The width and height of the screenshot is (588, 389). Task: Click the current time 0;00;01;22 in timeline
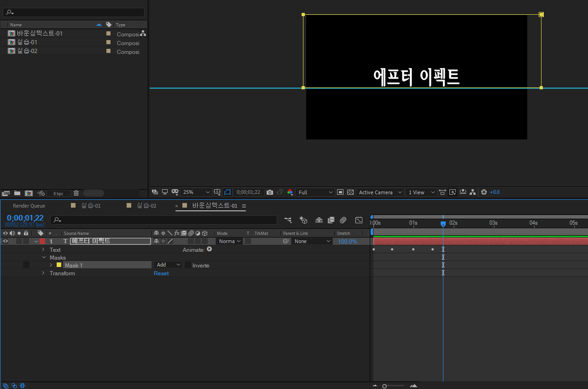25,218
